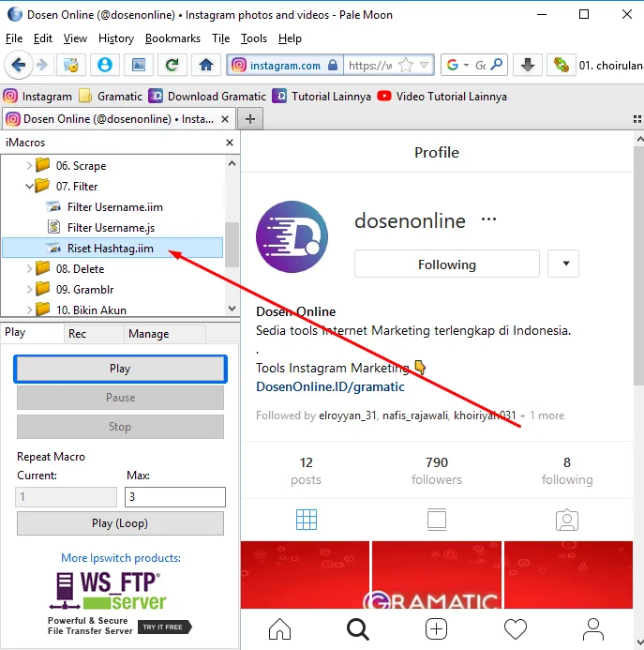Open dropdown arrow next to Following
Viewport: 644px width, 650px height.
(x=564, y=265)
